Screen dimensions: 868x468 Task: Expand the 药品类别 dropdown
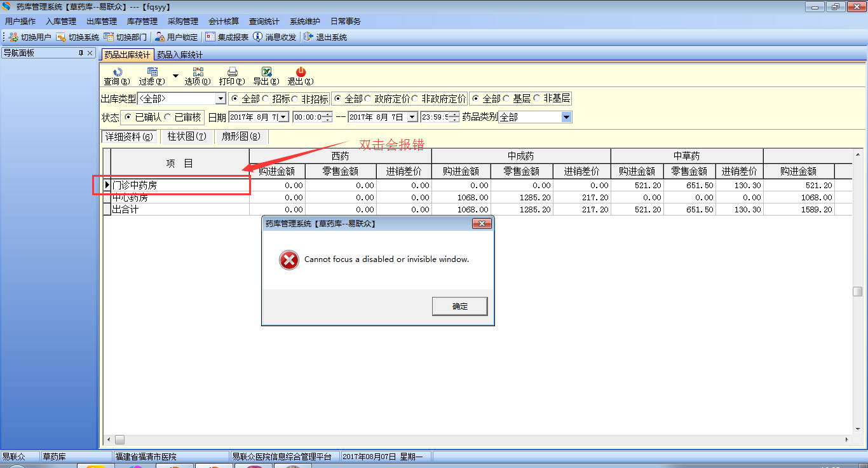(x=566, y=118)
